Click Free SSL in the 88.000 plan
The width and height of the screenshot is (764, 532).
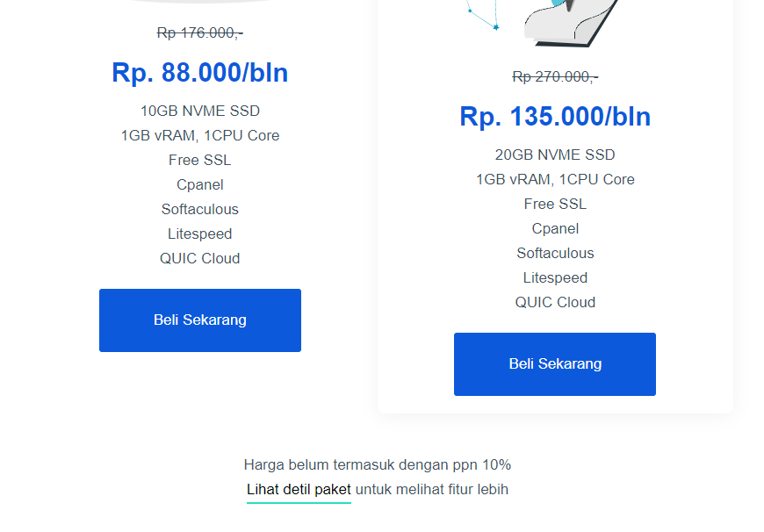(200, 161)
